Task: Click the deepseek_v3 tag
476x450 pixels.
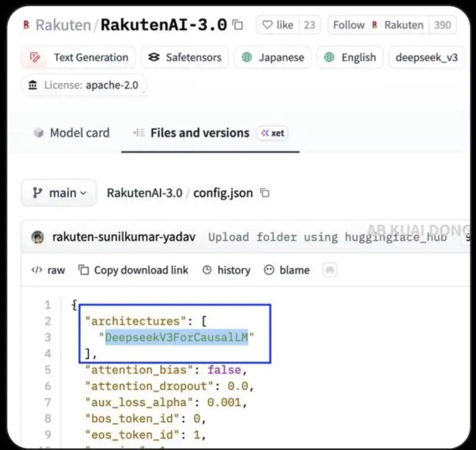Action: tap(426, 58)
